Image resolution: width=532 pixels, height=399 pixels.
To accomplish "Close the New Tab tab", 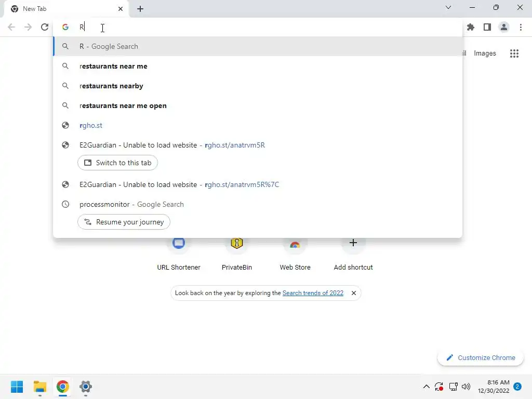I will click(x=121, y=9).
